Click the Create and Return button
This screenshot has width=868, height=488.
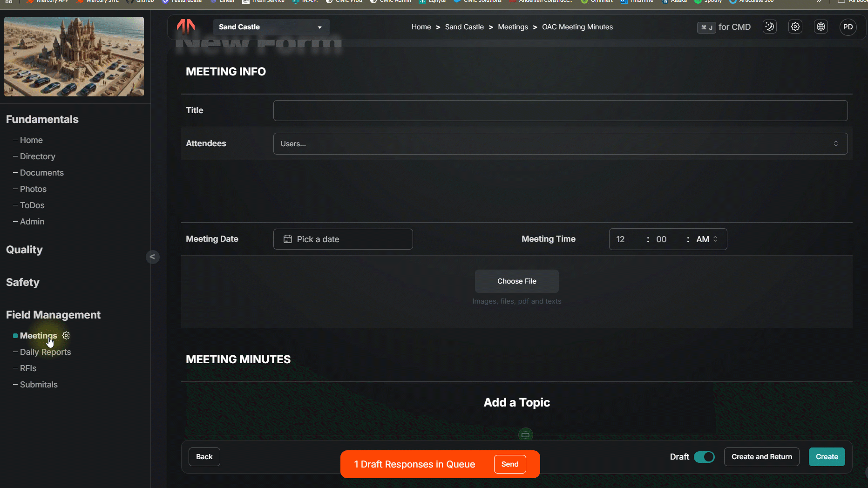761,457
